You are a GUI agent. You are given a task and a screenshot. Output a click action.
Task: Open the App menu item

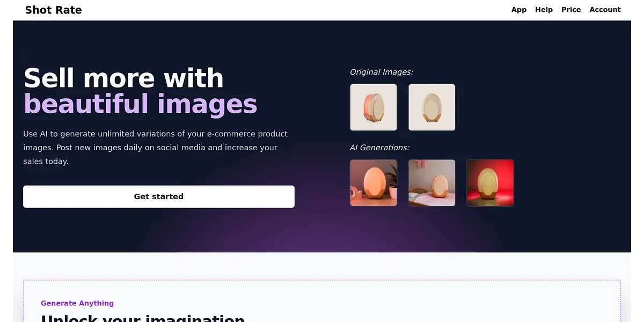(519, 10)
